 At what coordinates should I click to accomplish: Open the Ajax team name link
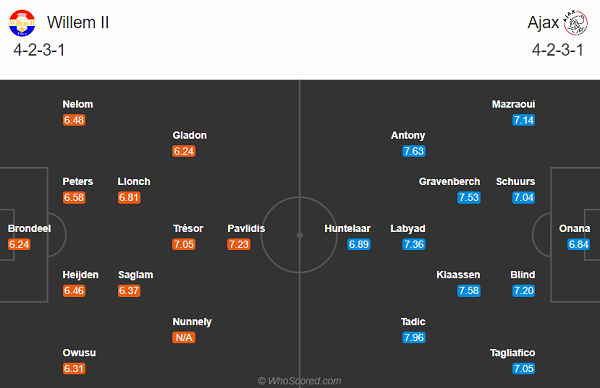point(543,23)
